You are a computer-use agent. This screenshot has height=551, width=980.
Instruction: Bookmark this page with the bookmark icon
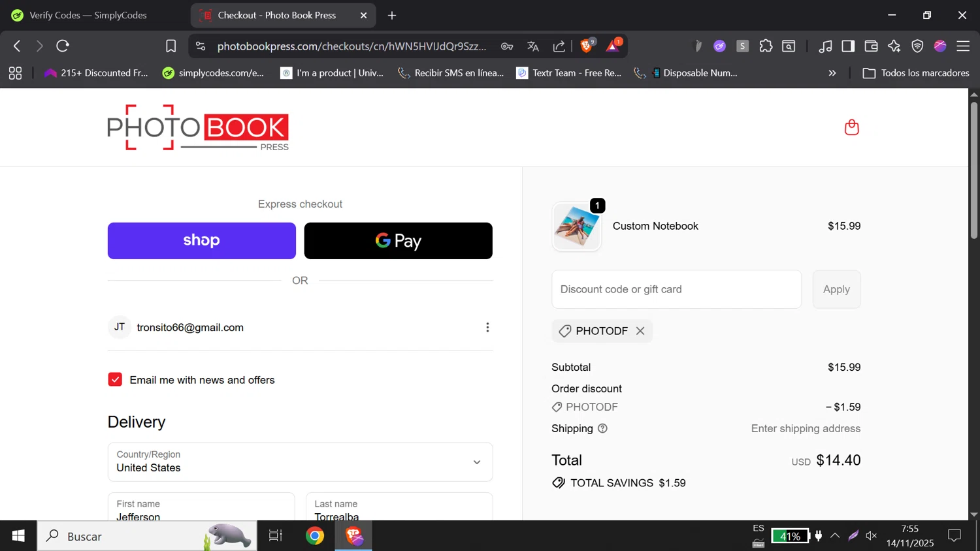click(171, 46)
